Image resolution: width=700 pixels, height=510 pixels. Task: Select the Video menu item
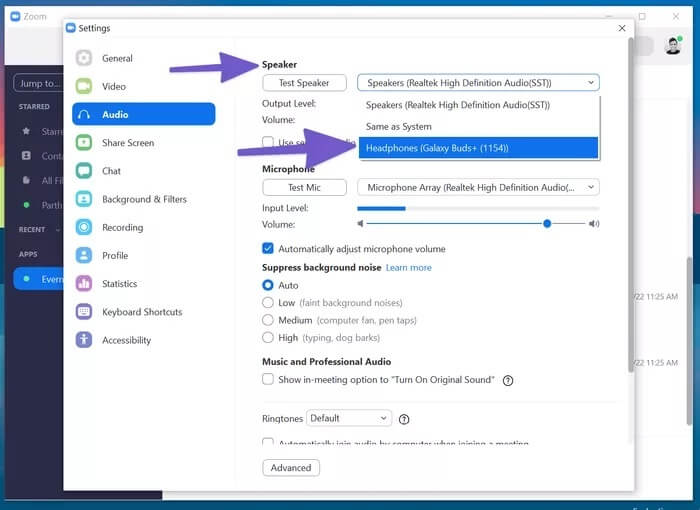[113, 86]
